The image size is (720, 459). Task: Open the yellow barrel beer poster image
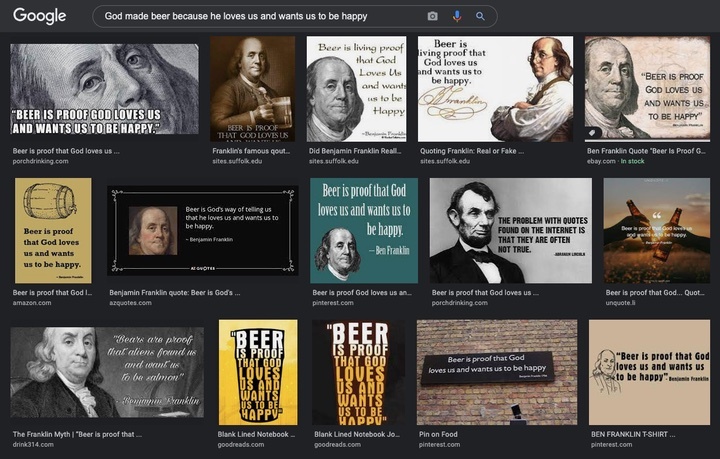click(53, 230)
